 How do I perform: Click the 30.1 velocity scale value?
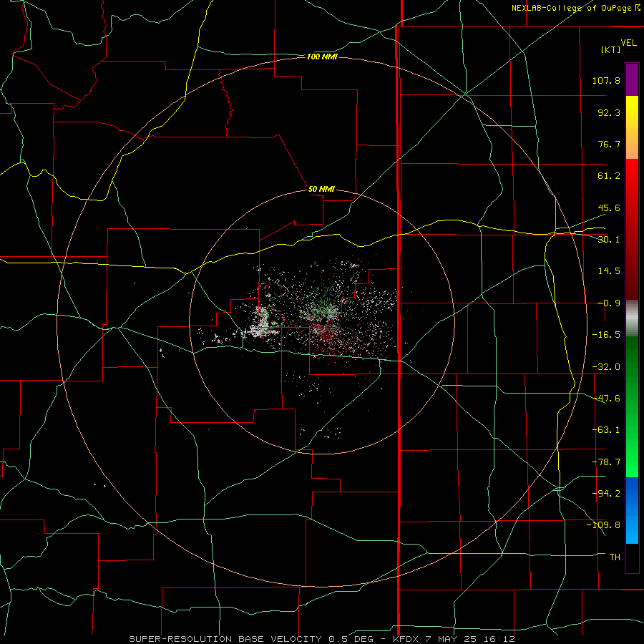(609, 240)
